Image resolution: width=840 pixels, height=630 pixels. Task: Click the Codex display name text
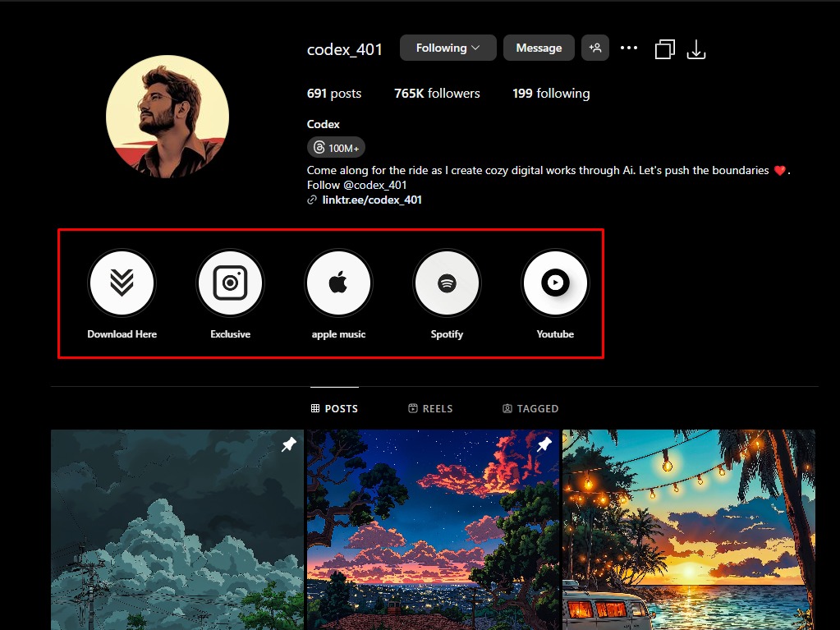323,124
